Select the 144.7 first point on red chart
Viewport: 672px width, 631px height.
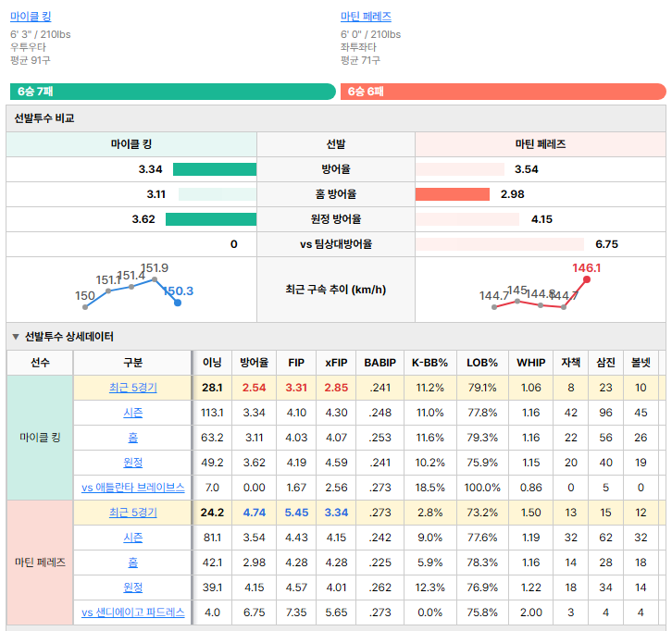[494, 307]
